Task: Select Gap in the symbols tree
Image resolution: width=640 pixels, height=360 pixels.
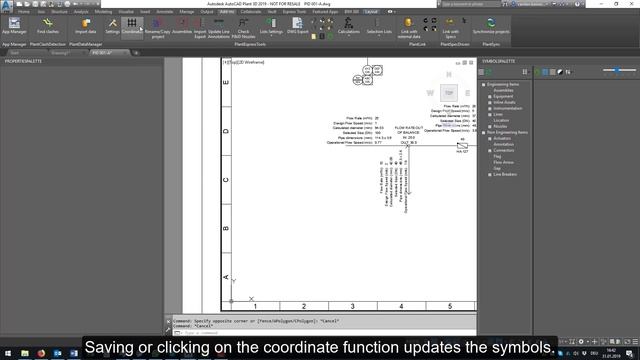Action: 497,168
